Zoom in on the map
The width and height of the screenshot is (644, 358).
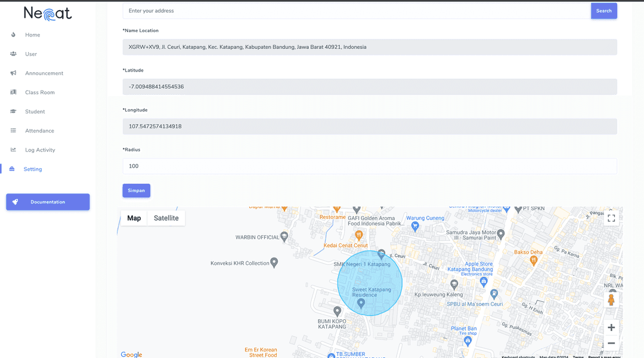pyautogui.click(x=611, y=328)
